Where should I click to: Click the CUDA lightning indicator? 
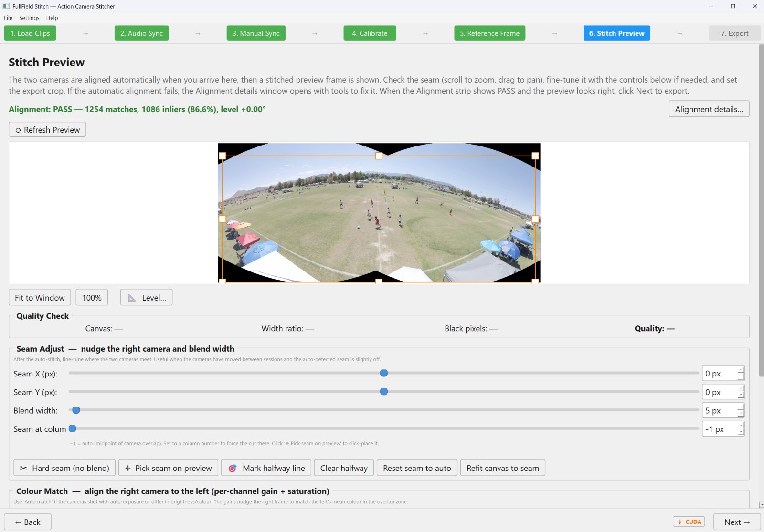689,522
